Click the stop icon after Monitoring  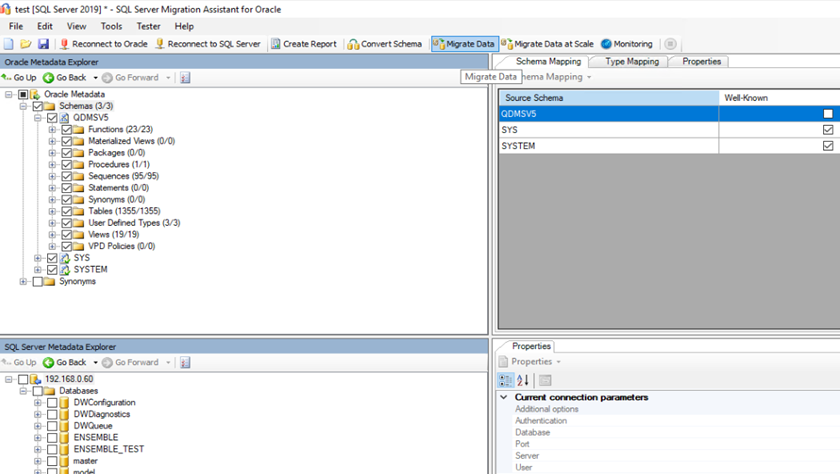[670, 44]
